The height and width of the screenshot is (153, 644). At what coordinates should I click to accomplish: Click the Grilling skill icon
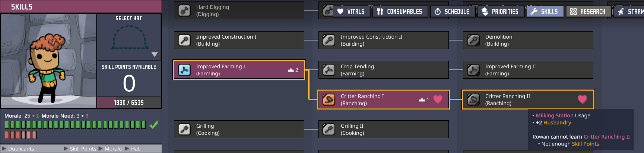[x=184, y=129]
